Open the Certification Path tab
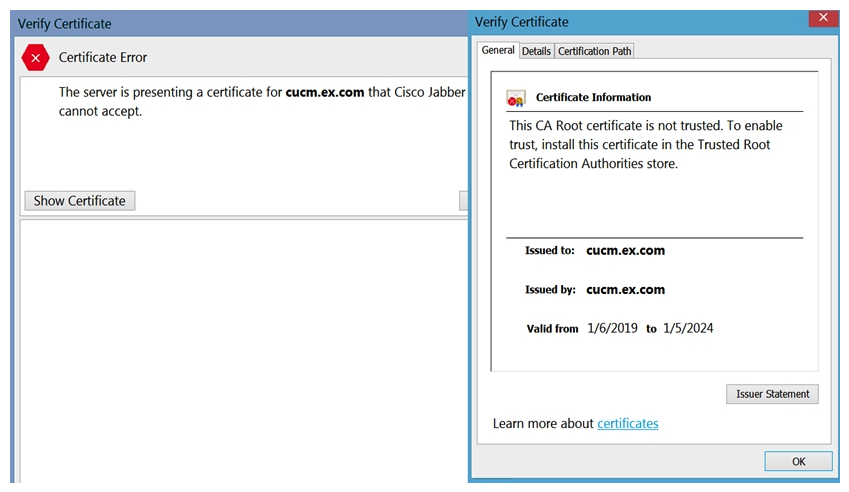 pos(595,51)
